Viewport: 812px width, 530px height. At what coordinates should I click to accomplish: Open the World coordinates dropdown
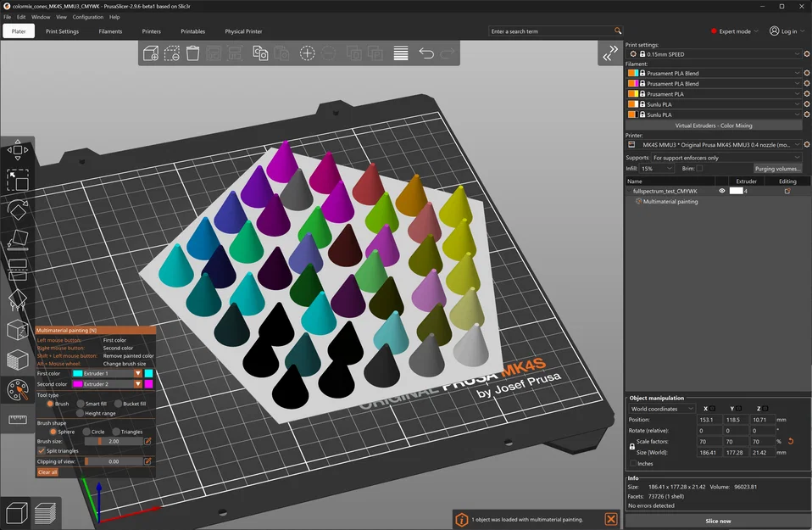coord(661,409)
